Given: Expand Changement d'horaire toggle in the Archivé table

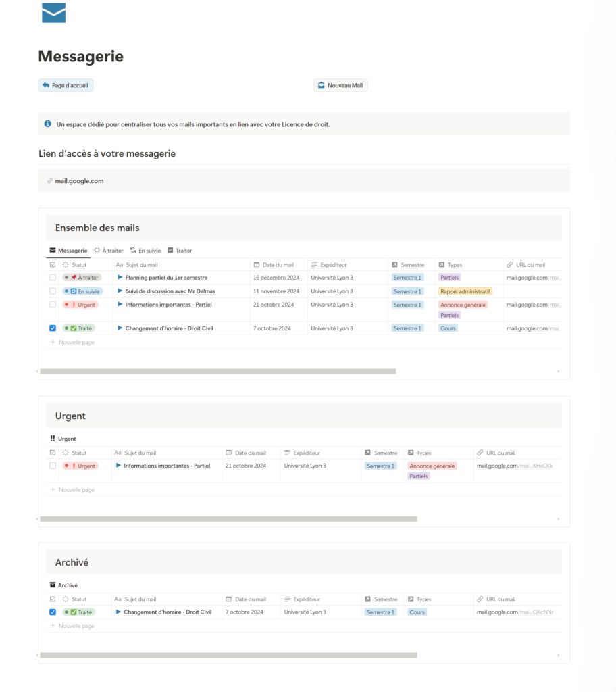Looking at the screenshot, I should 119,612.
